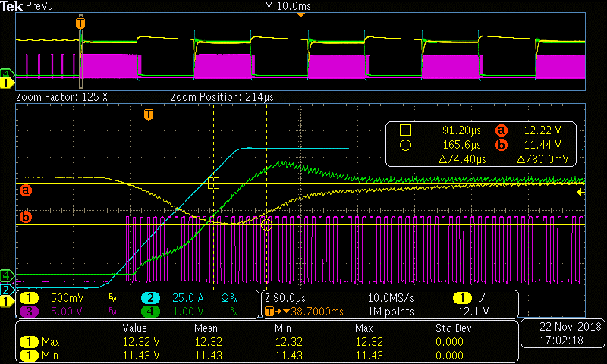Click the 12.1 V trigger level readout

[x=473, y=312]
